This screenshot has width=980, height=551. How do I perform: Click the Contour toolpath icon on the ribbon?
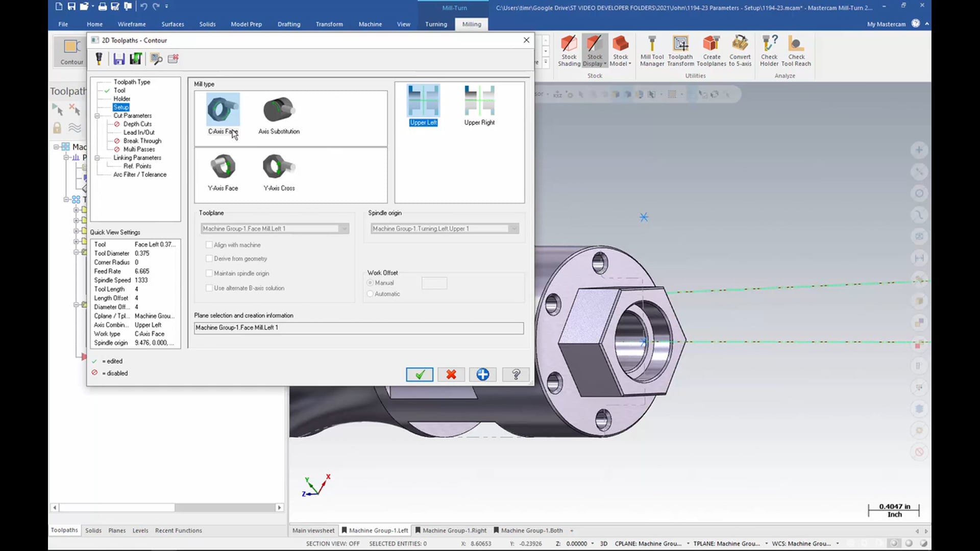click(x=71, y=51)
